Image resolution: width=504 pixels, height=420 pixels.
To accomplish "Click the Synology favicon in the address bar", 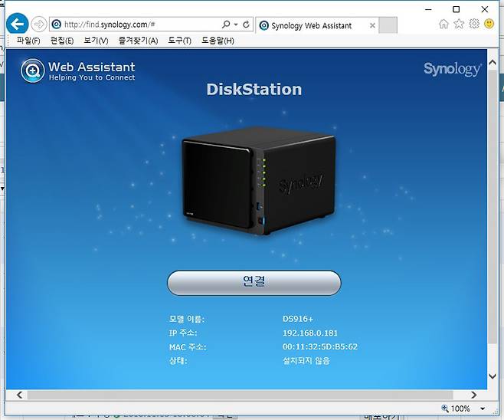I will click(57, 25).
